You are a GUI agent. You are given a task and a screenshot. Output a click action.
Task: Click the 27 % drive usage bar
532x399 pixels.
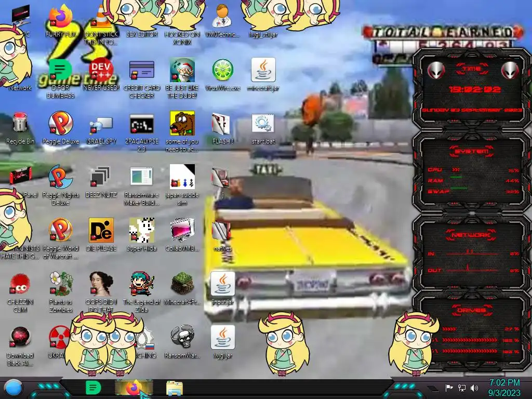tap(449, 329)
